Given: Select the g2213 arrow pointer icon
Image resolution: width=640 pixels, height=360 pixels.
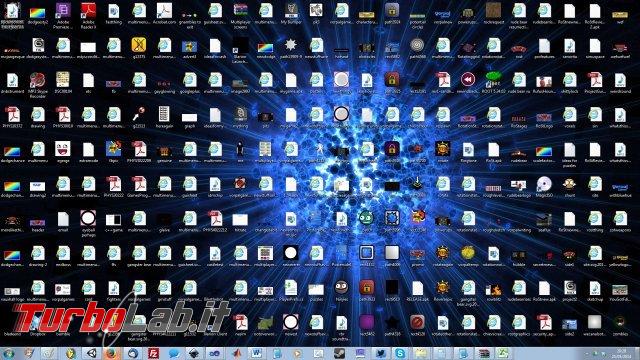Looking at the screenshot, I should pos(139,114).
